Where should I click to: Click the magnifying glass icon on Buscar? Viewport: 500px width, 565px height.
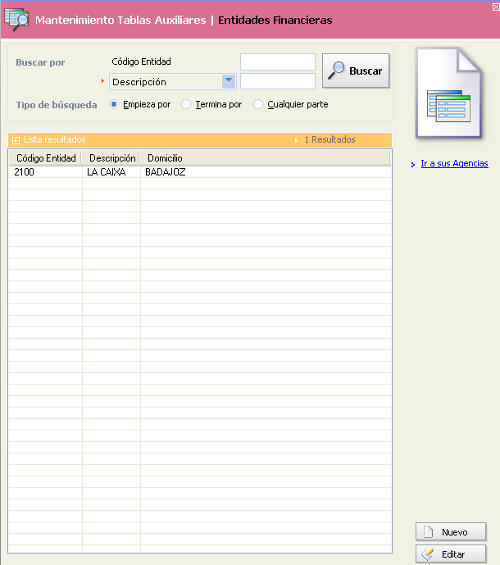click(336, 70)
